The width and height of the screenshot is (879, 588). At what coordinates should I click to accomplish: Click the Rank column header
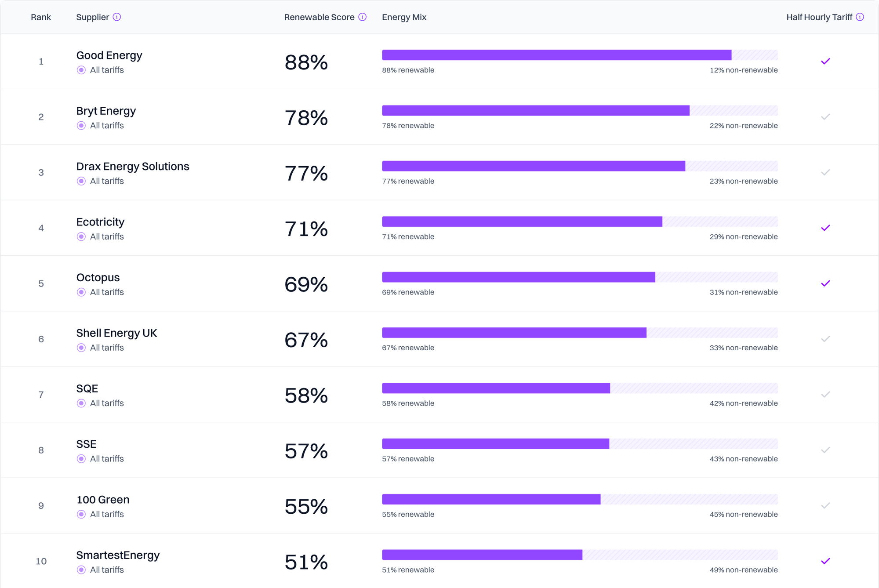41,17
